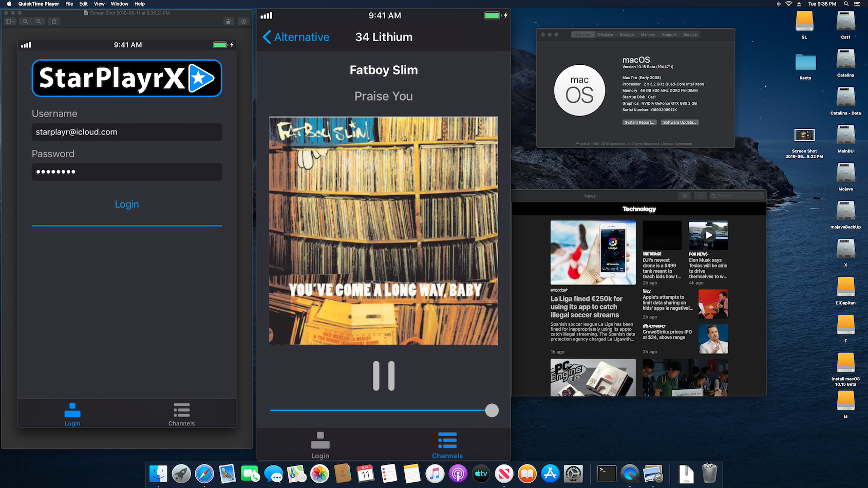The width and height of the screenshot is (868, 488).
Task: Click the gear icon in News toolbar
Action: coord(685,196)
